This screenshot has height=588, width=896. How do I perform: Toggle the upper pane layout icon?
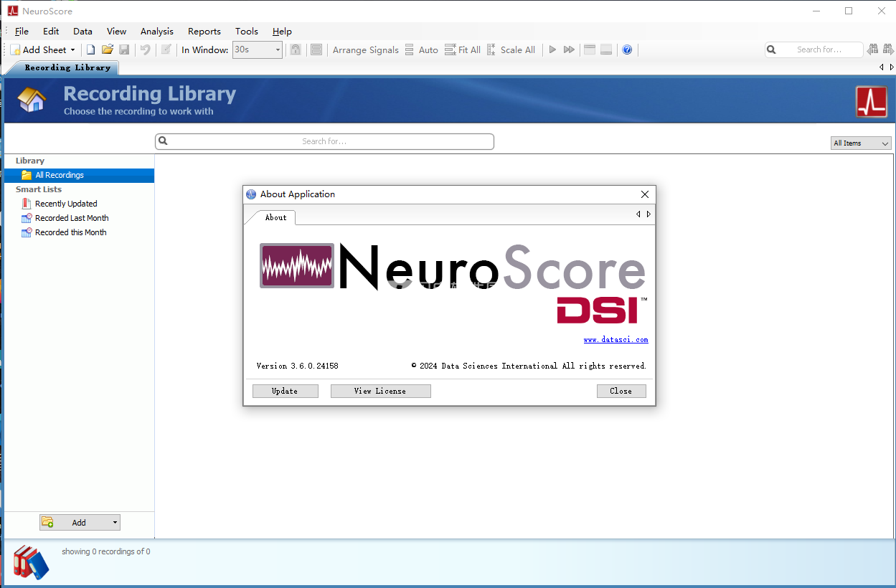(x=590, y=49)
